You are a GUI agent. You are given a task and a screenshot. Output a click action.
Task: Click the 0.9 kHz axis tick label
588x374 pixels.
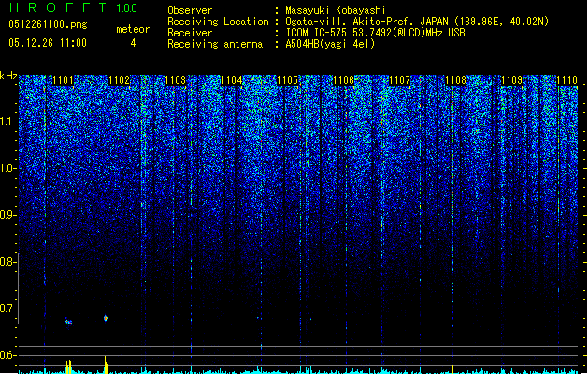pos(8,215)
